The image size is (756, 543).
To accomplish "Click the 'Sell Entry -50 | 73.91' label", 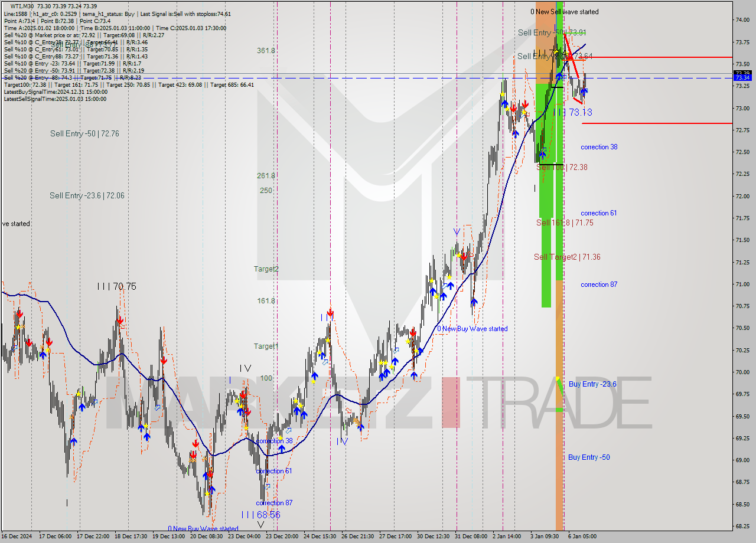I will pyautogui.click(x=552, y=32).
